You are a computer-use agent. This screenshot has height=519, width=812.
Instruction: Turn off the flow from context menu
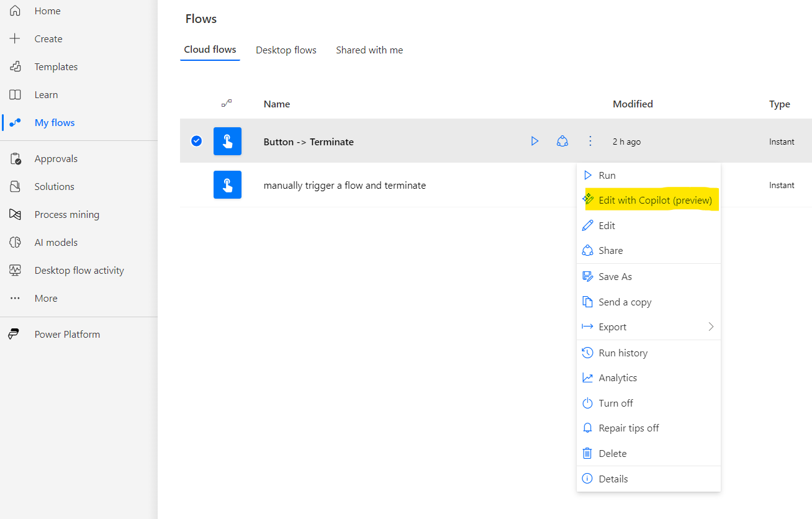[x=615, y=404]
